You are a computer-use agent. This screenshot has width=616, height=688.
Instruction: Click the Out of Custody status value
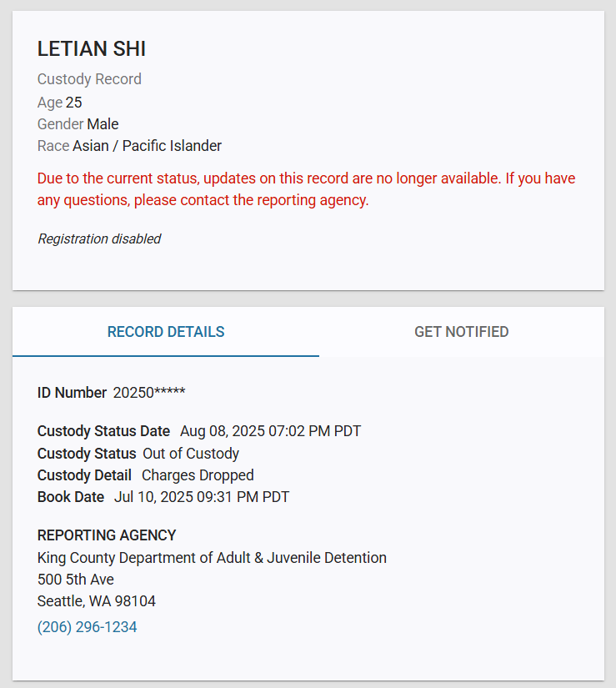click(x=191, y=454)
